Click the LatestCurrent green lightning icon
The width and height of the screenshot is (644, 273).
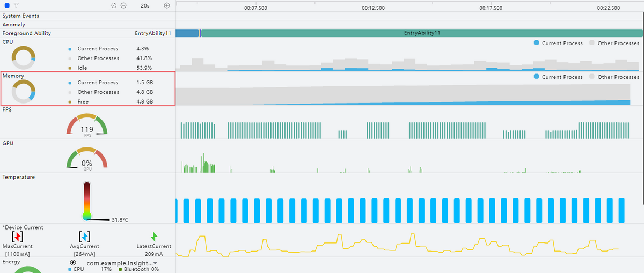154,237
